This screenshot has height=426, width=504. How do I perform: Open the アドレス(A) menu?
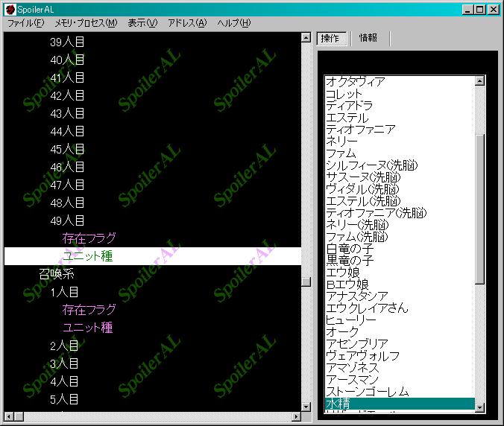[x=186, y=23]
